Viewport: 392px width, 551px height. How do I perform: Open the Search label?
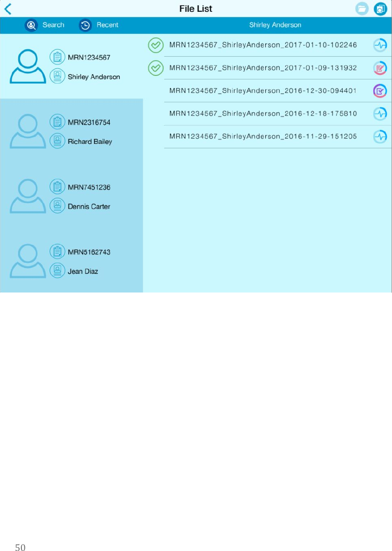[54, 25]
